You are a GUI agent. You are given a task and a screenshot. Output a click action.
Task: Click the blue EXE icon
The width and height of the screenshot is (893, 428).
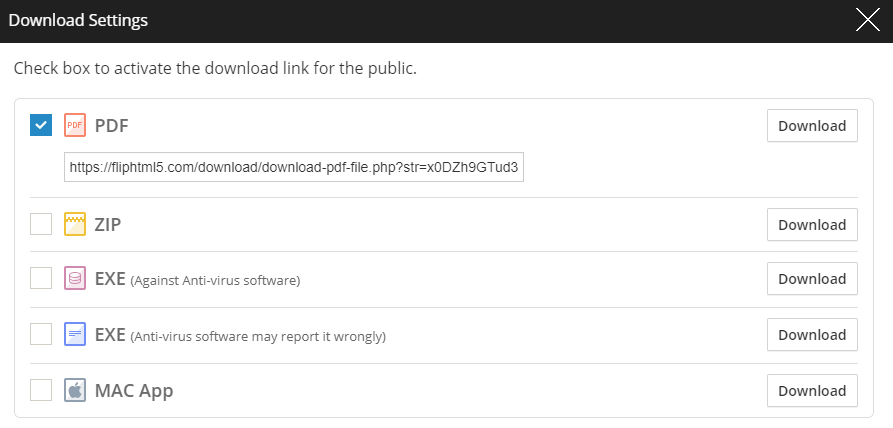point(75,334)
